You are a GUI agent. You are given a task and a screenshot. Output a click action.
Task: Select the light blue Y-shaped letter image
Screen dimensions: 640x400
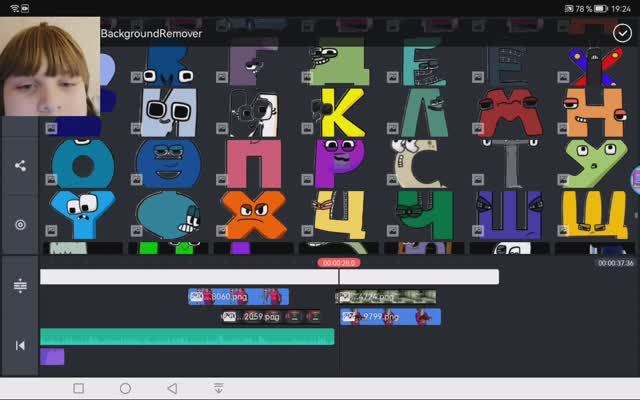[x=83, y=215]
